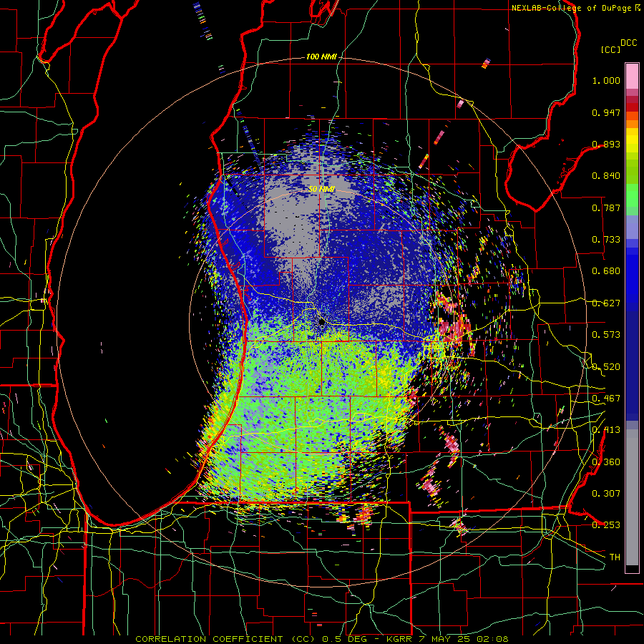Select the 0.840 scale value
The height and width of the screenshot is (644, 644).
[x=606, y=176]
